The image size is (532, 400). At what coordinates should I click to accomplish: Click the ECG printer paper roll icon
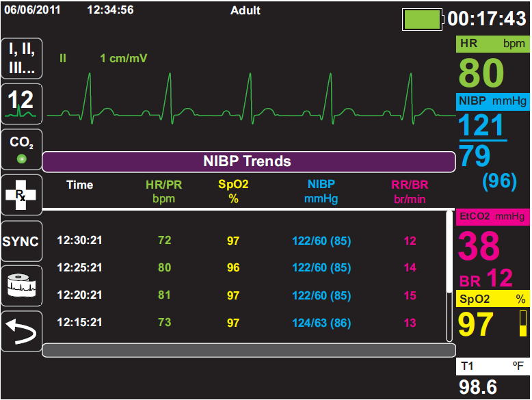tap(22, 286)
